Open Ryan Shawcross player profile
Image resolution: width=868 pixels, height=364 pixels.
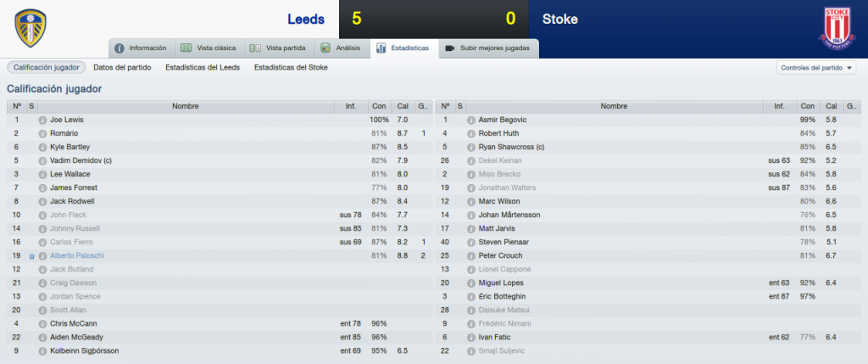(x=511, y=147)
